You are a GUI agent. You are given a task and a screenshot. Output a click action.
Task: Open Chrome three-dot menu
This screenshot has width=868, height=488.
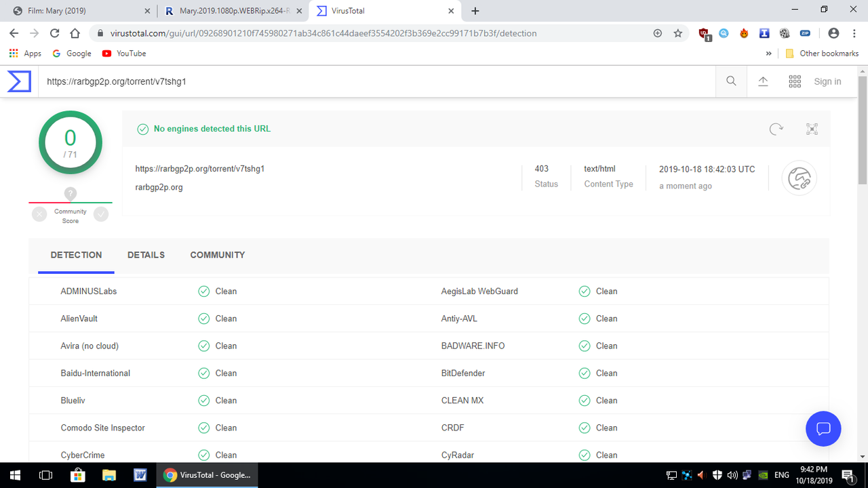coord(854,33)
